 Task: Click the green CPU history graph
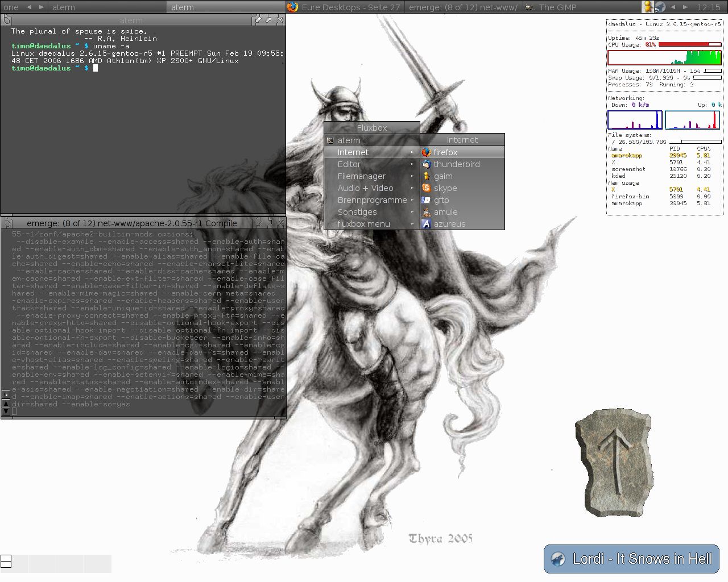coord(664,58)
